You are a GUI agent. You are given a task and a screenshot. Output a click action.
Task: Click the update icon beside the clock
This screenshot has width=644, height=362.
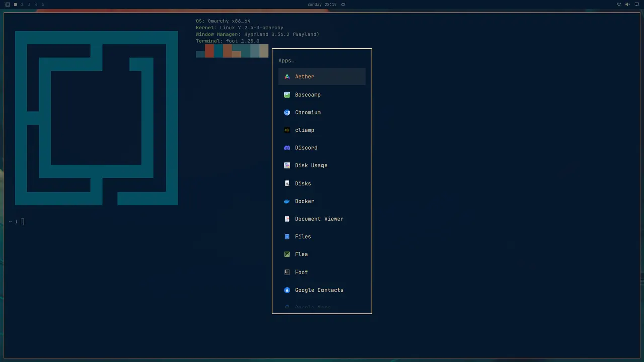[x=343, y=4]
